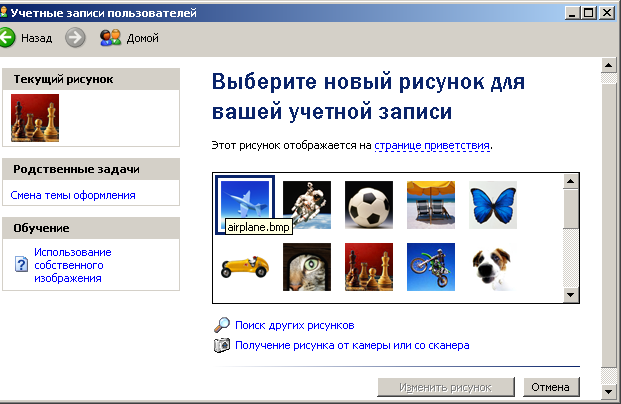Image resolution: width=621 pixels, height=404 pixels.
Task: Maximize the user accounts window
Action: (x=589, y=13)
